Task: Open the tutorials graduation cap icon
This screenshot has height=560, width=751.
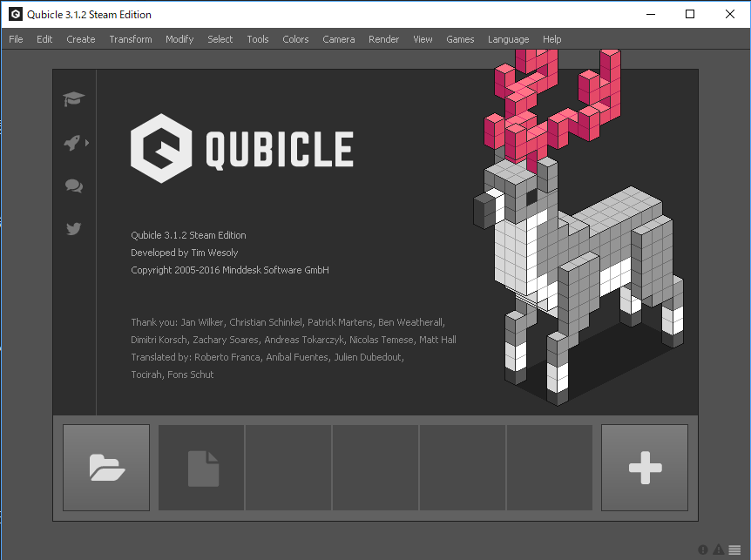Action: click(x=73, y=98)
